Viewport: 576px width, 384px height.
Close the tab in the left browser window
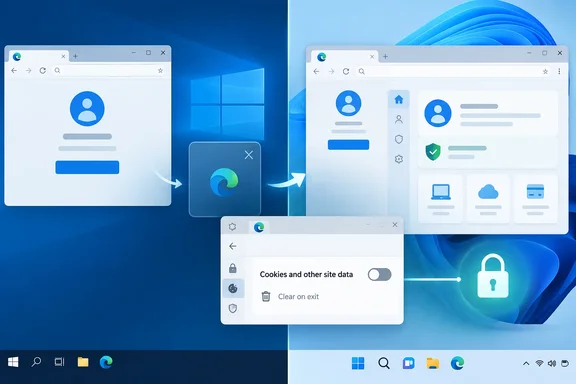pos(63,57)
